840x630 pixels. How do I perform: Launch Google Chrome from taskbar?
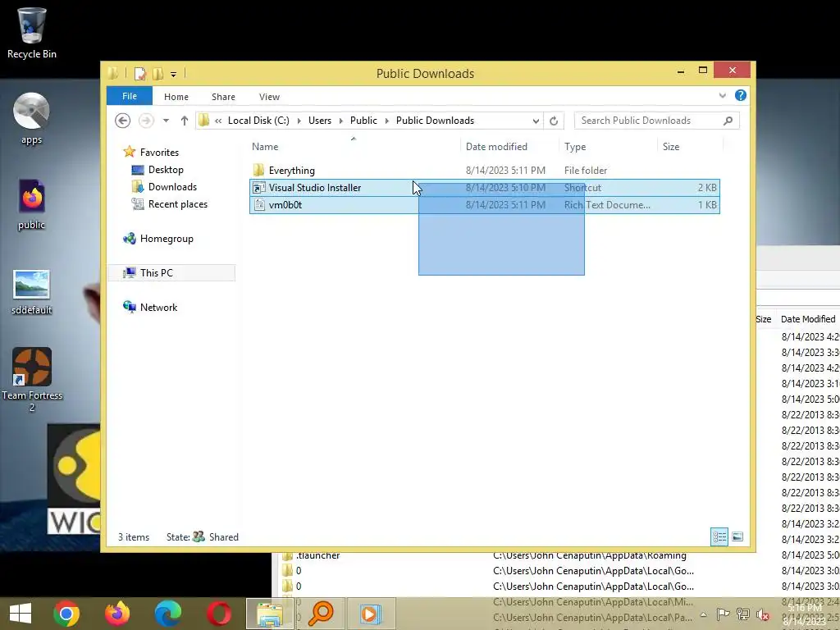[66, 614]
